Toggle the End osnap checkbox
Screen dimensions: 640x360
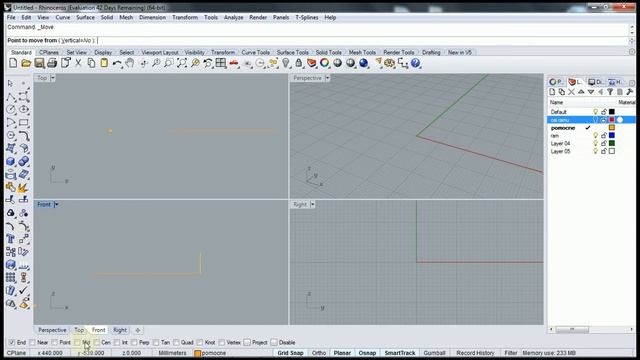[12, 342]
